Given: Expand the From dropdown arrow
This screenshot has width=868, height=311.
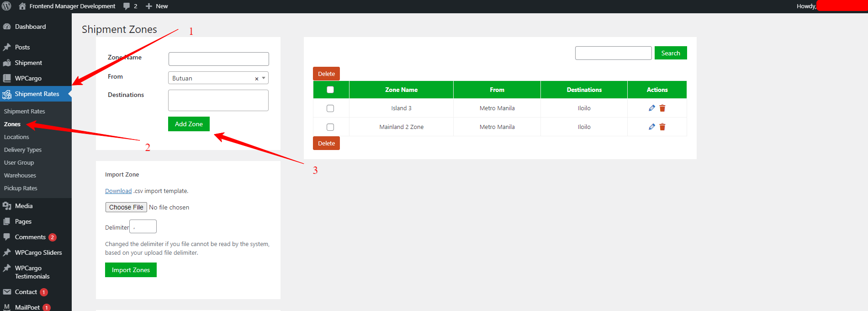Looking at the screenshot, I should (264, 78).
